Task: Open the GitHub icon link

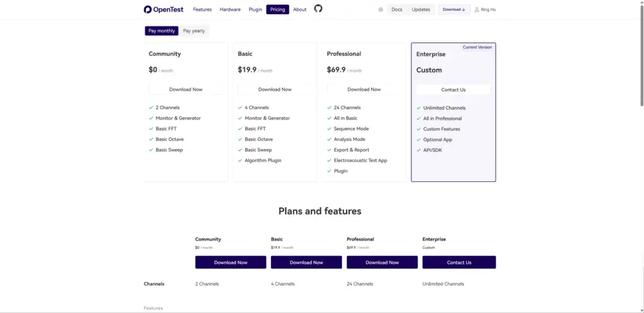Action: [318, 9]
